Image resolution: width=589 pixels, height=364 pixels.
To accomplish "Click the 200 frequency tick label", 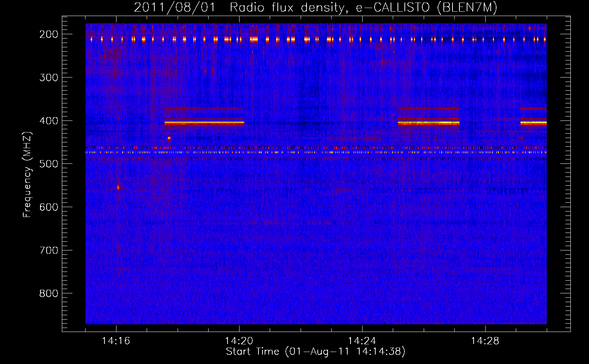I will pyautogui.click(x=49, y=34).
